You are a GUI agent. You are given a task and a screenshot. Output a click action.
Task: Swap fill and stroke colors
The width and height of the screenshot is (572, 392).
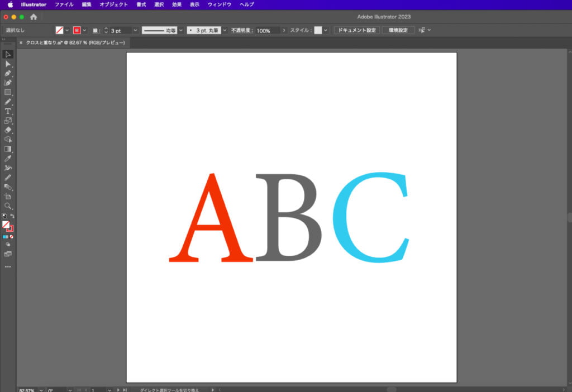(12, 216)
